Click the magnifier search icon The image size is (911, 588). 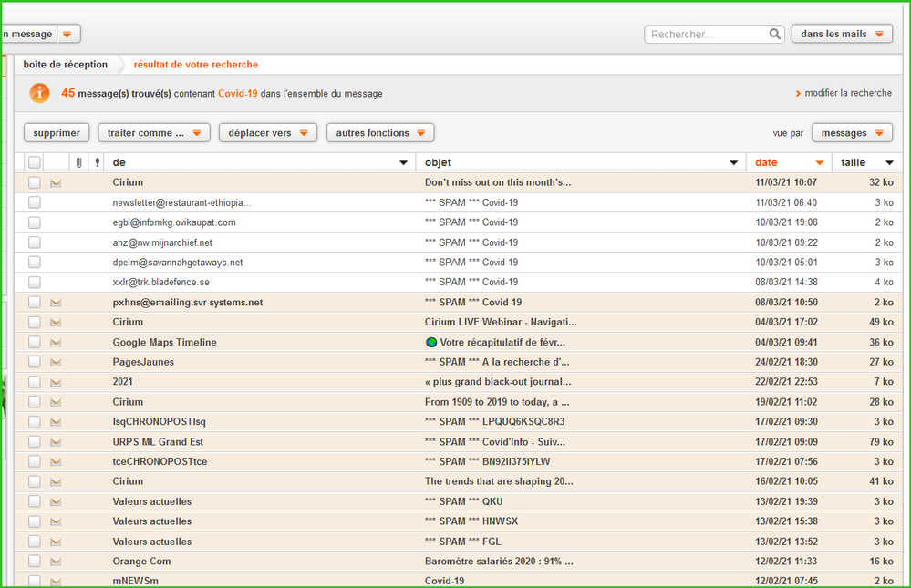pos(775,35)
